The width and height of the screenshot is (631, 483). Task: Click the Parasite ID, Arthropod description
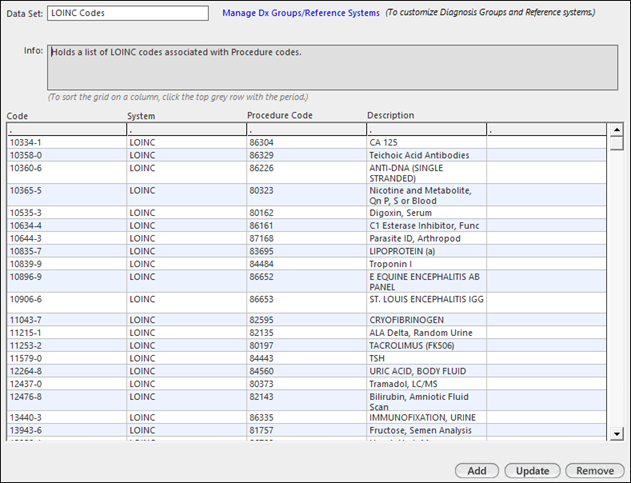[x=426, y=238]
